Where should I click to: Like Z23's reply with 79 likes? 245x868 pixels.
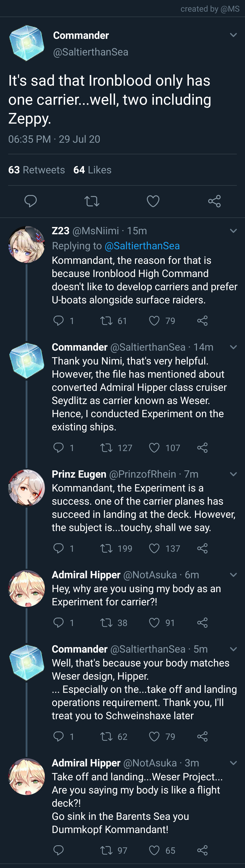click(154, 320)
